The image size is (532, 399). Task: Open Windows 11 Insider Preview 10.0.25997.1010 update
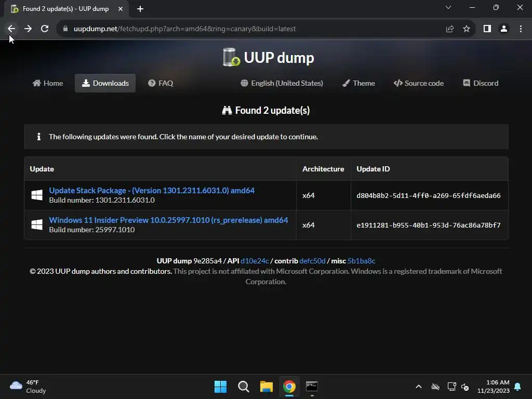168,220
